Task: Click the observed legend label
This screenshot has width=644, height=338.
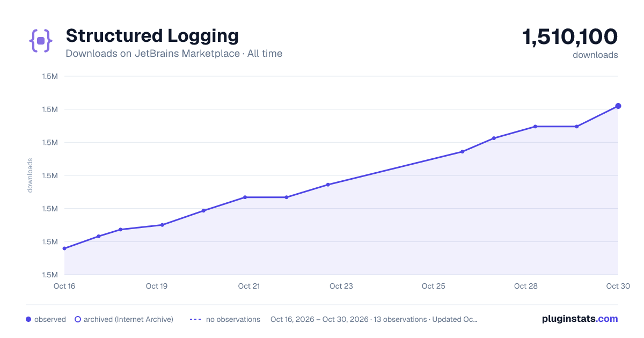Action: click(50, 319)
